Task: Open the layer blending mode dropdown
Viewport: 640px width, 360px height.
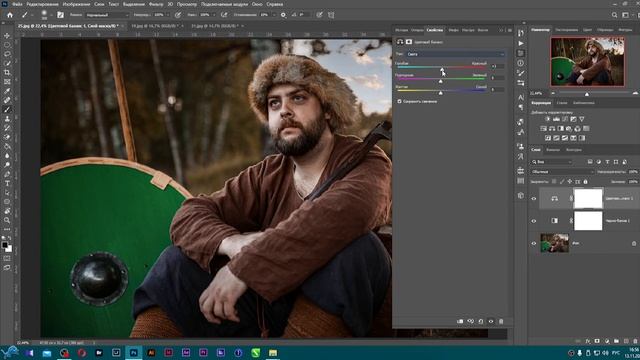Action: click(562, 172)
